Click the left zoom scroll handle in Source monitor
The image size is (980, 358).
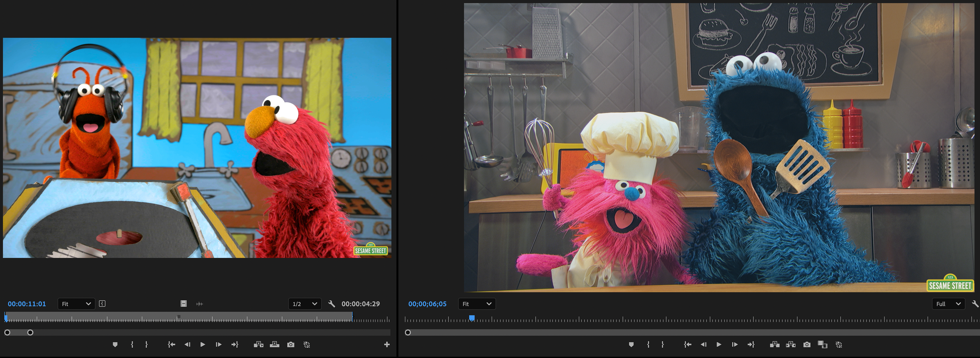click(x=7, y=332)
